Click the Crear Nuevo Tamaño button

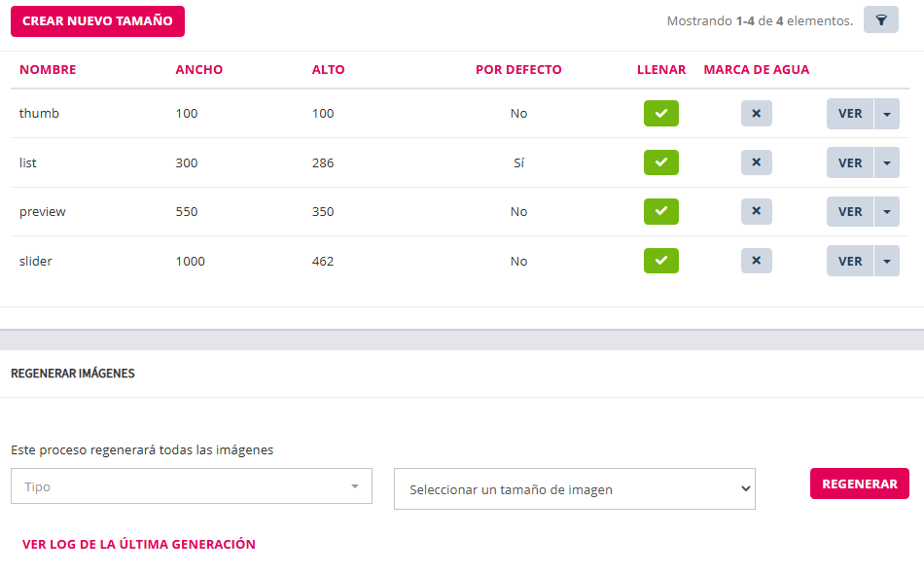(x=97, y=21)
